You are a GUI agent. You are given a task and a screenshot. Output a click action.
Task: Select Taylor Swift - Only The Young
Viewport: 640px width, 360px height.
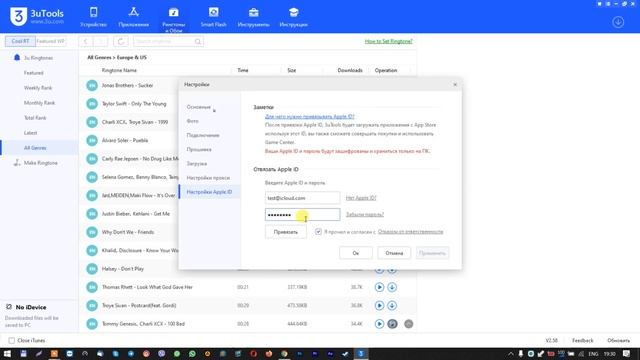[x=134, y=104]
